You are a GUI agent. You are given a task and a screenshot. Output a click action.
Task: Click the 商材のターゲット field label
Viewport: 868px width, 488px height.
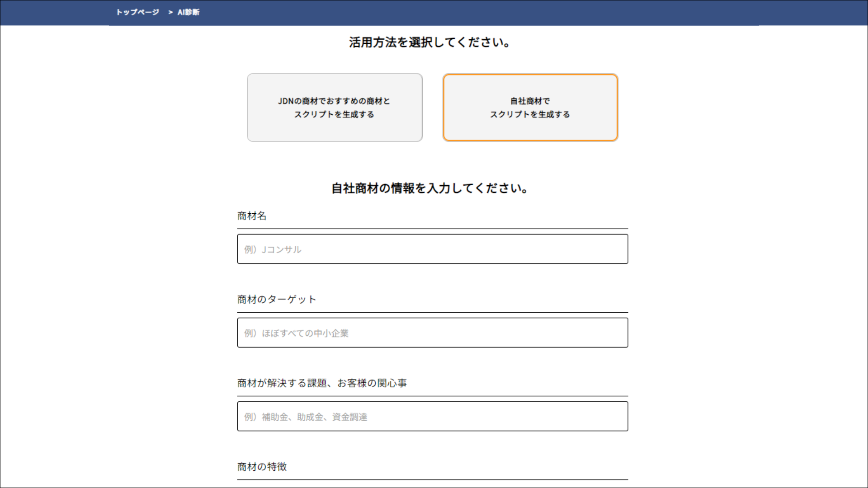coord(277,300)
